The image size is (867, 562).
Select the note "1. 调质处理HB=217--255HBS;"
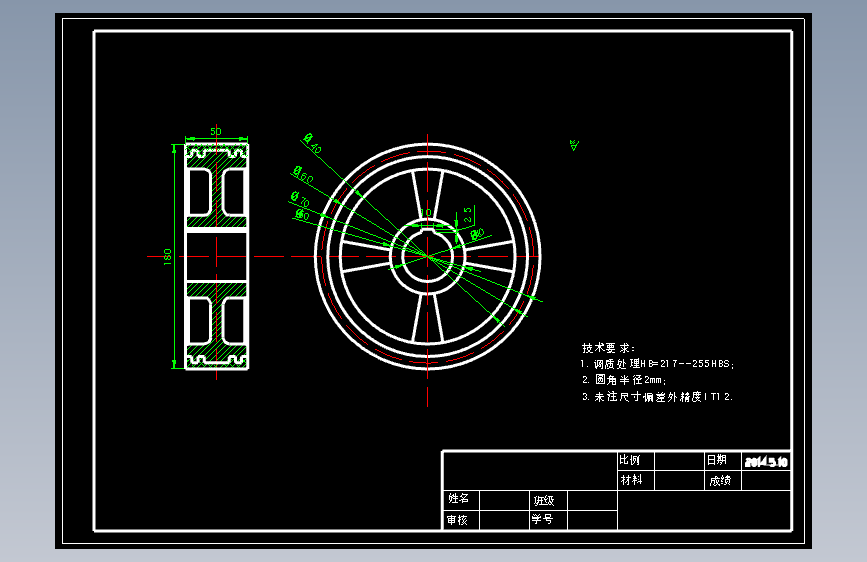point(657,364)
